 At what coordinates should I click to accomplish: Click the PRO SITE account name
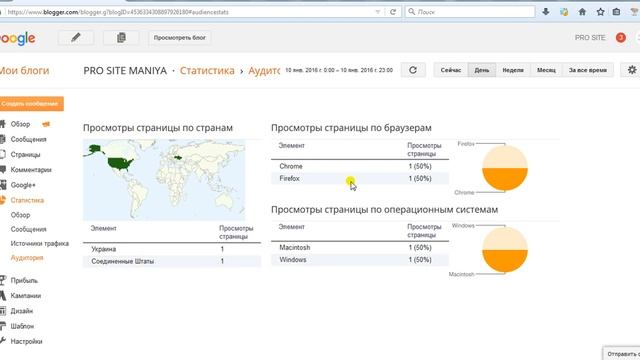click(590, 38)
